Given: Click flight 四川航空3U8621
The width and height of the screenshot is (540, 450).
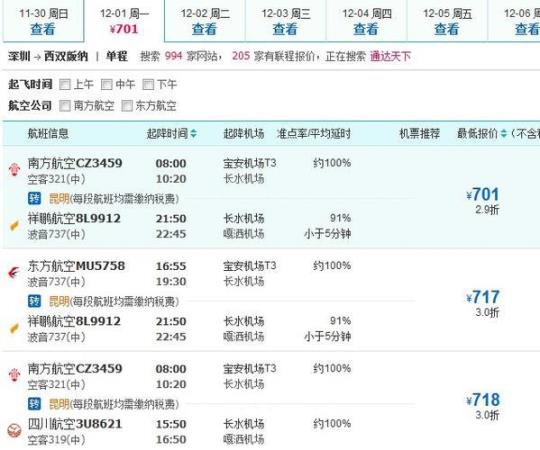Looking at the screenshot, I should tap(75, 424).
